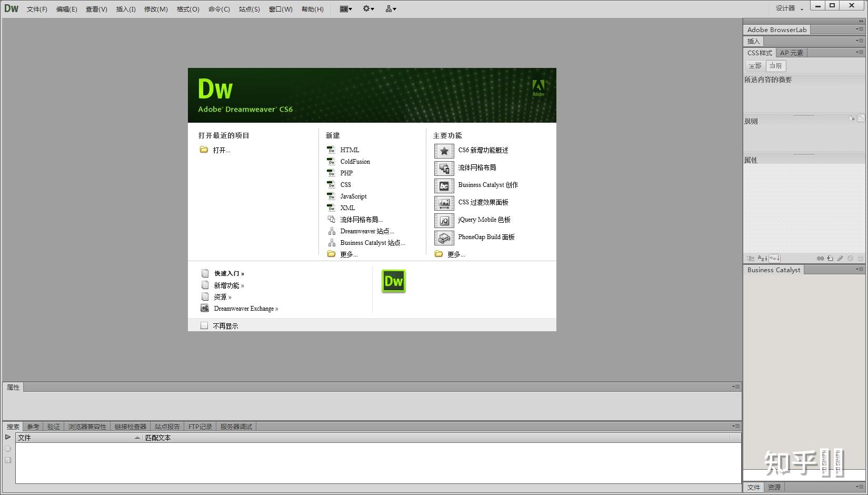Click the 新增功能 » link
The height and width of the screenshot is (495, 868).
pyautogui.click(x=229, y=285)
